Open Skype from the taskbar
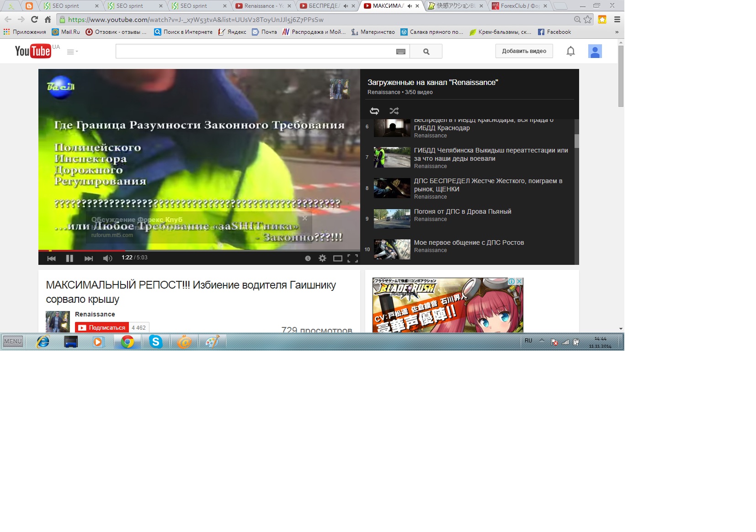The height and width of the screenshot is (532, 756). tap(155, 342)
